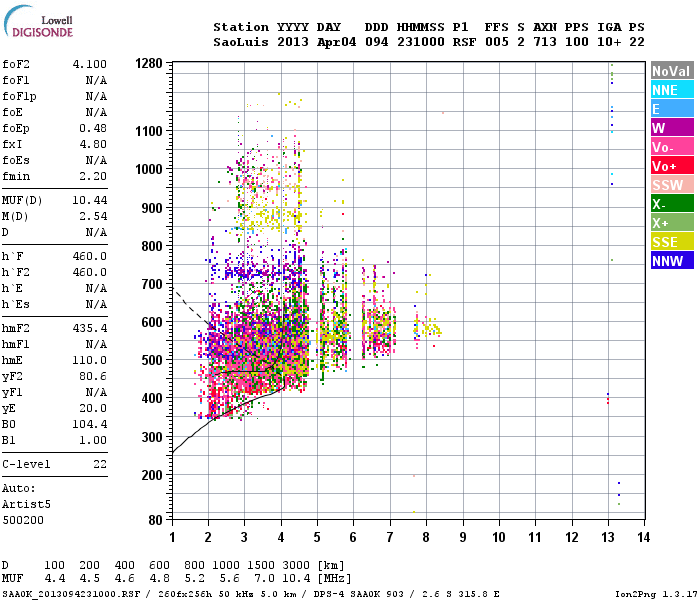Click the 1280 km axis label
Image resolution: width=700 pixels, height=600 pixels.
point(149,63)
